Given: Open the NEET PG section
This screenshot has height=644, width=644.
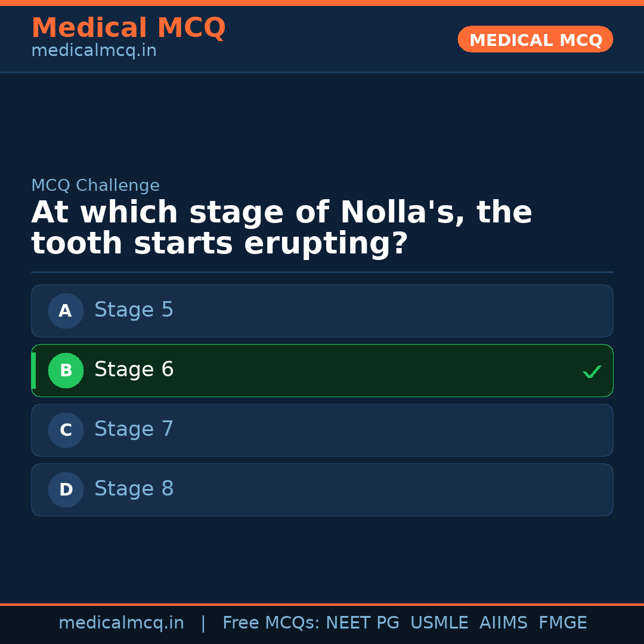Looking at the screenshot, I should [x=362, y=622].
